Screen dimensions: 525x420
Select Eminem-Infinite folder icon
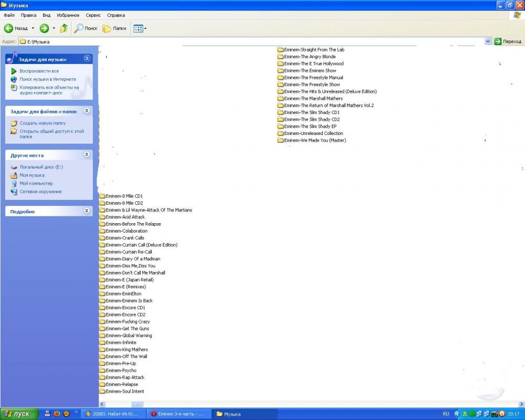(x=102, y=342)
